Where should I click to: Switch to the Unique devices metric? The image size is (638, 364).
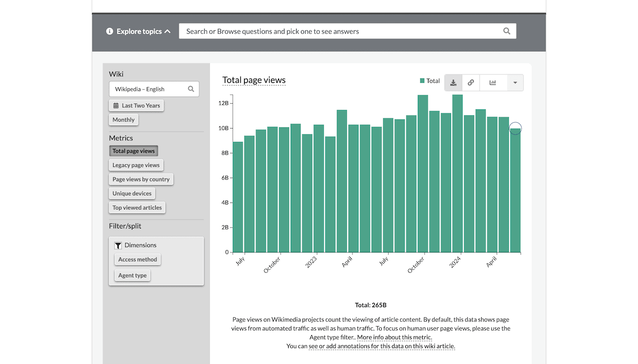131,193
